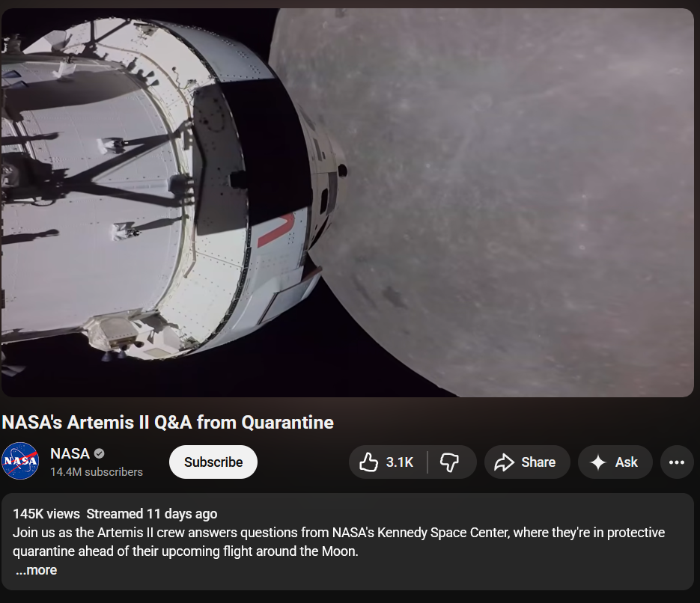This screenshot has height=603, width=700.
Task: Click the video title NASA's Artemis II Q&A
Action: tap(168, 423)
